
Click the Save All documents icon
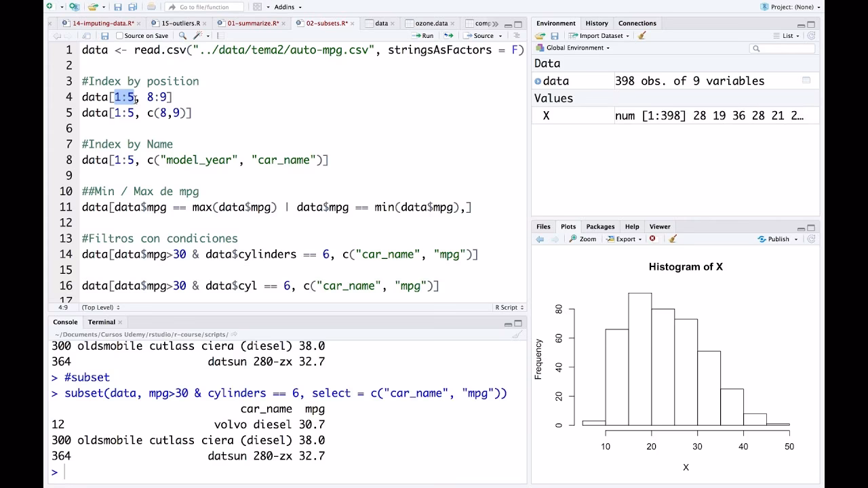coord(132,7)
